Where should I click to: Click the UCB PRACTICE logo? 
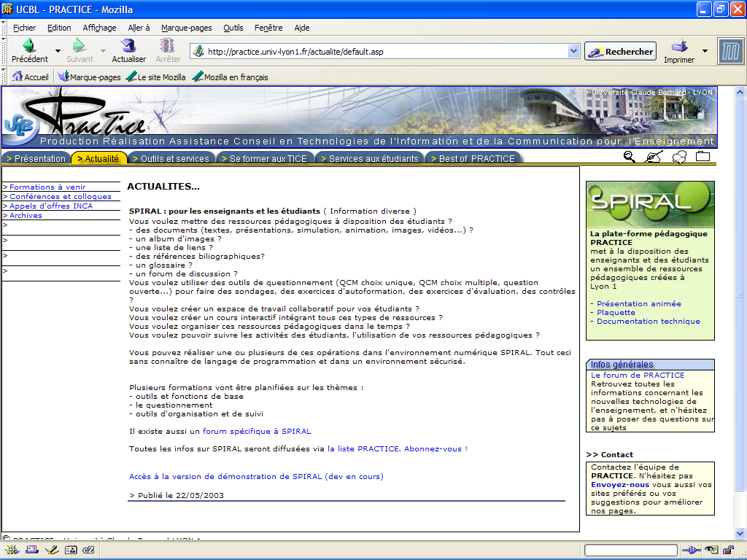(76, 116)
